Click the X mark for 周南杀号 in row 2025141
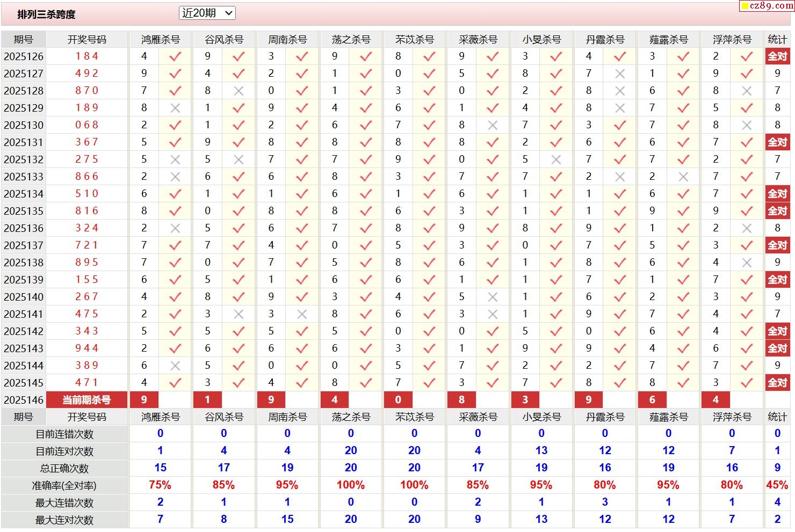The width and height of the screenshot is (795, 532). tap(302, 314)
